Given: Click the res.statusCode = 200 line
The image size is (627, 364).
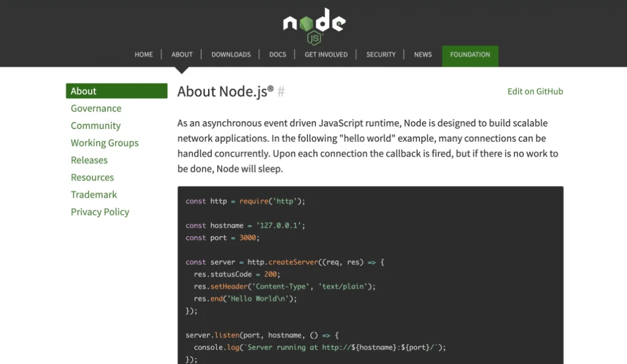Looking at the screenshot, I should coord(237,274).
